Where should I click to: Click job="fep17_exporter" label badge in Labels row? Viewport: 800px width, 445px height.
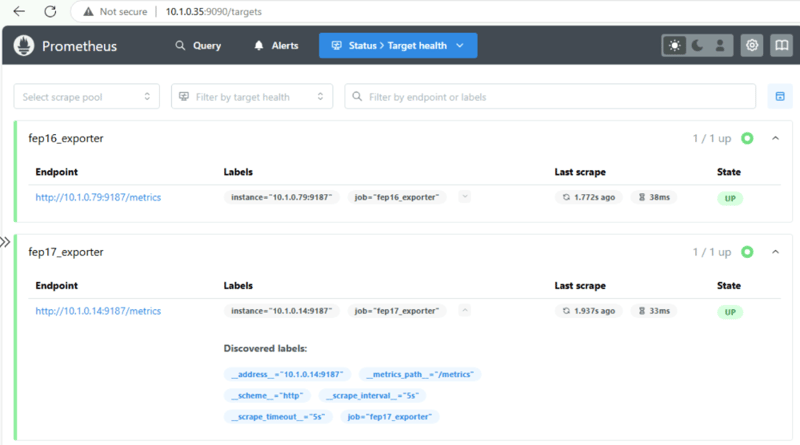(397, 311)
